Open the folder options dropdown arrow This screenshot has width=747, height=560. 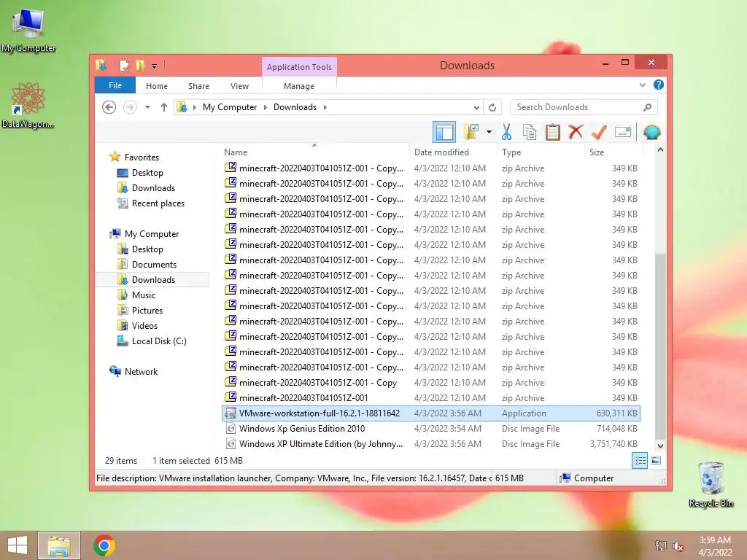[x=489, y=132]
